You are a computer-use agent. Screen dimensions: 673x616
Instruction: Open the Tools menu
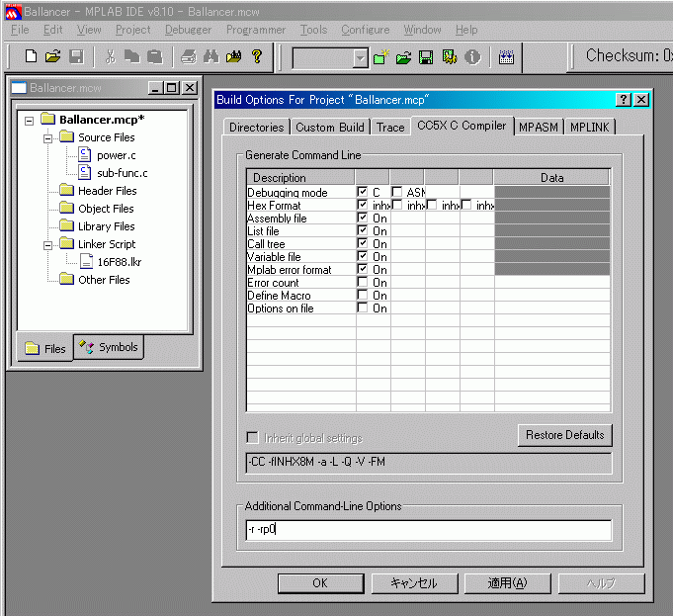point(313,30)
